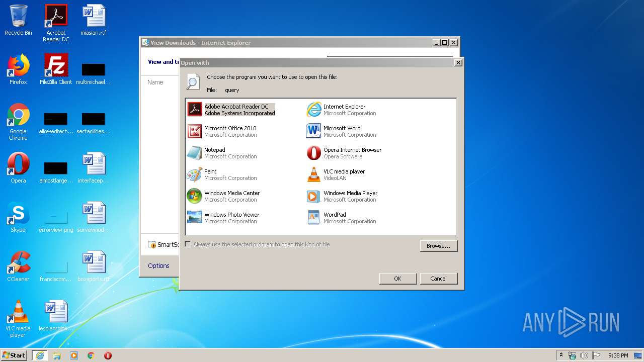This screenshot has width=644, height=362.
Task: Select Windows Media Center entry
Action: (223, 196)
